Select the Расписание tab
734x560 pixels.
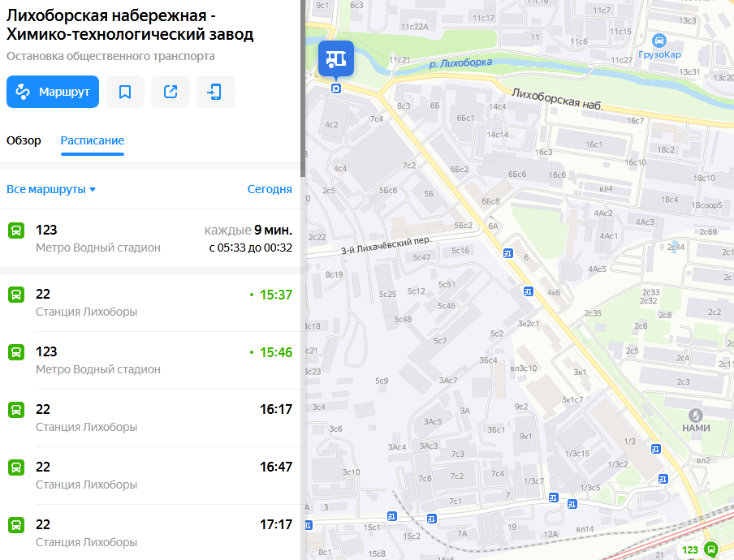(93, 140)
